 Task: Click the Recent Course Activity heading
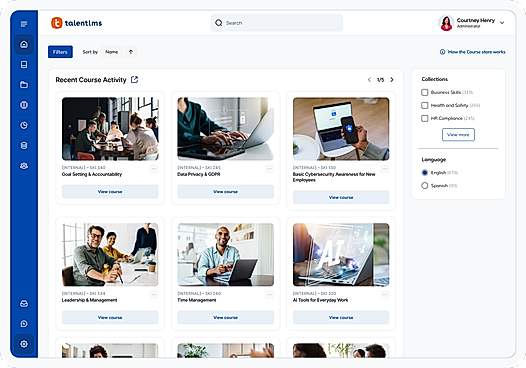pyautogui.click(x=91, y=80)
